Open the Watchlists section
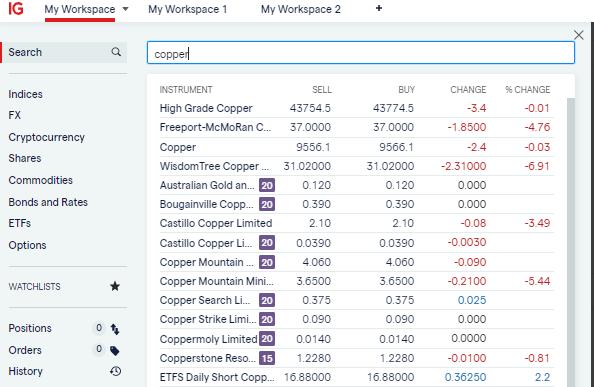Image resolution: width=594 pixels, height=387 pixels. pos(34,287)
